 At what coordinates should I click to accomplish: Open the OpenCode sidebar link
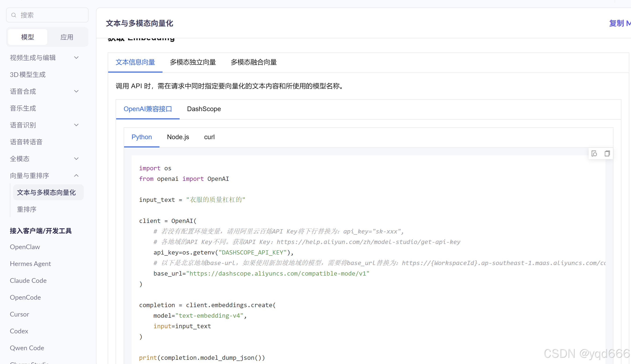point(25,298)
